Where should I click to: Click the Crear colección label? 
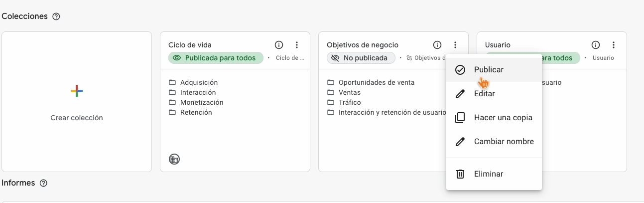coord(77,118)
